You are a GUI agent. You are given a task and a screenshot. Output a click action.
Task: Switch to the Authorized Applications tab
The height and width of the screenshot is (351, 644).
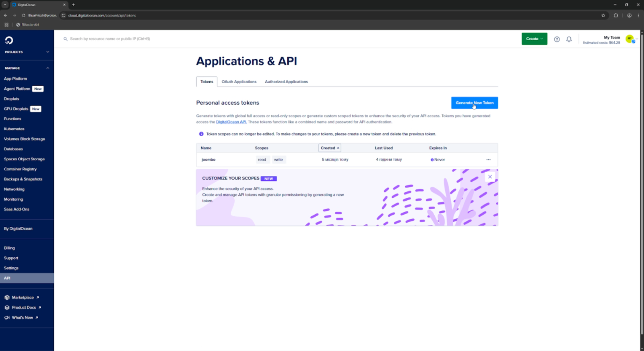click(x=286, y=82)
